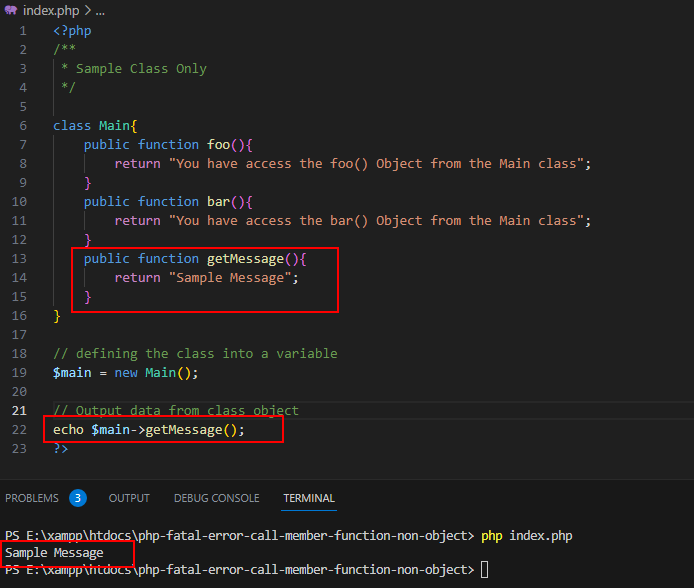Click the getMessage function definition name
The image size is (694, 588).
(x=245, y=259)
